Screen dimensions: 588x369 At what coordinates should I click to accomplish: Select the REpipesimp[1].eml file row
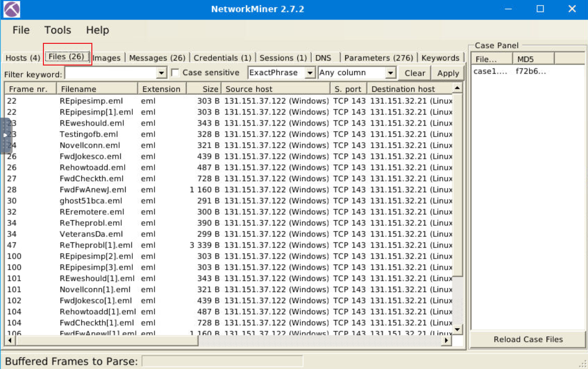pos(229,112)
